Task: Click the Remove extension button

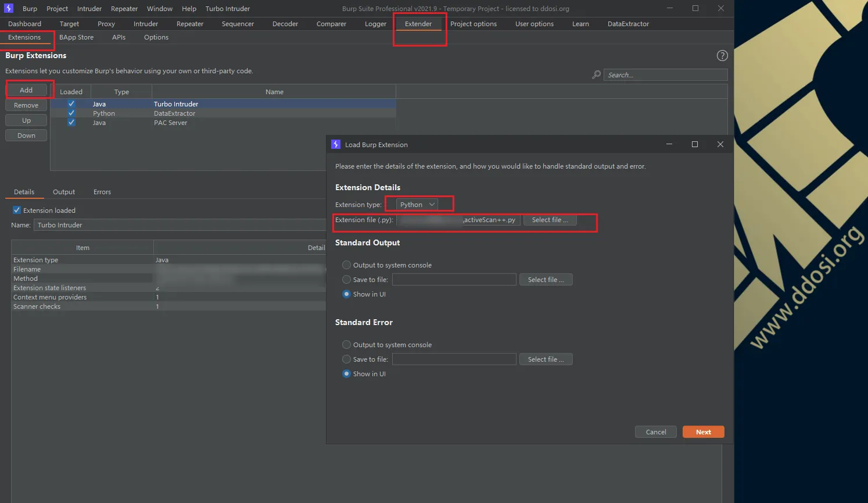Action: click(x=26, y=105)
